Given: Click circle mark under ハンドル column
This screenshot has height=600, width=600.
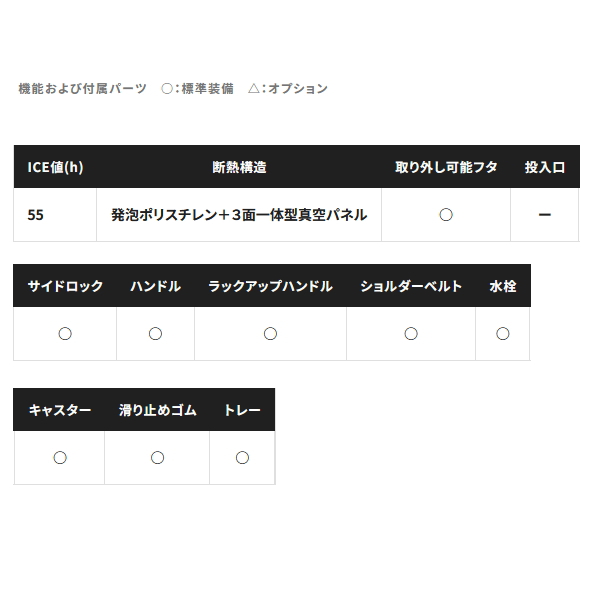Looking at the screenshot, I should pos(155,334).
